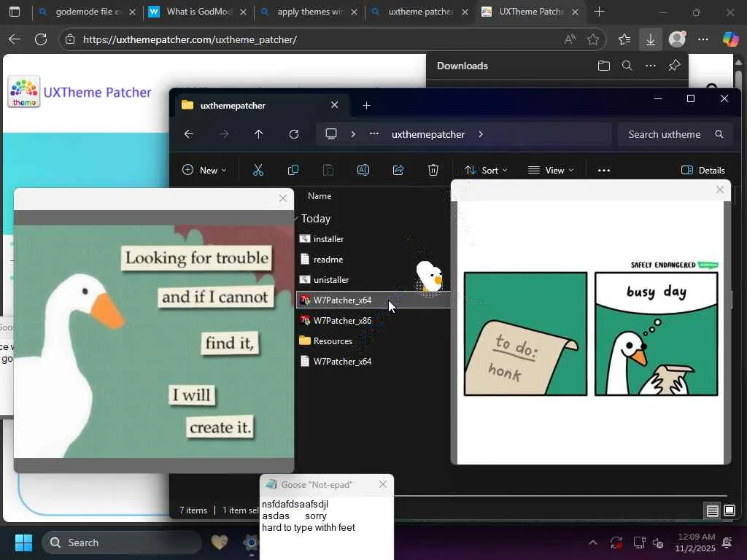Open Edge Settings and more menu
The image size is (747, 560).
coord(703,39)
